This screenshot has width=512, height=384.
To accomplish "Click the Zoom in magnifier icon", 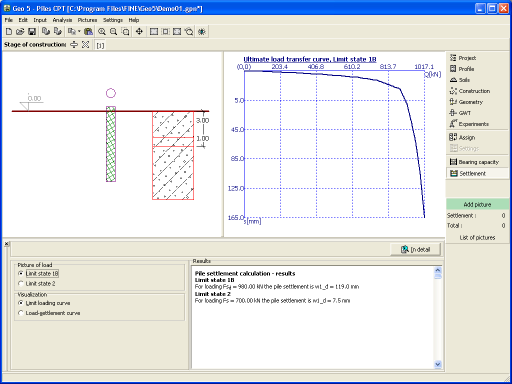I will pos(102,32).
